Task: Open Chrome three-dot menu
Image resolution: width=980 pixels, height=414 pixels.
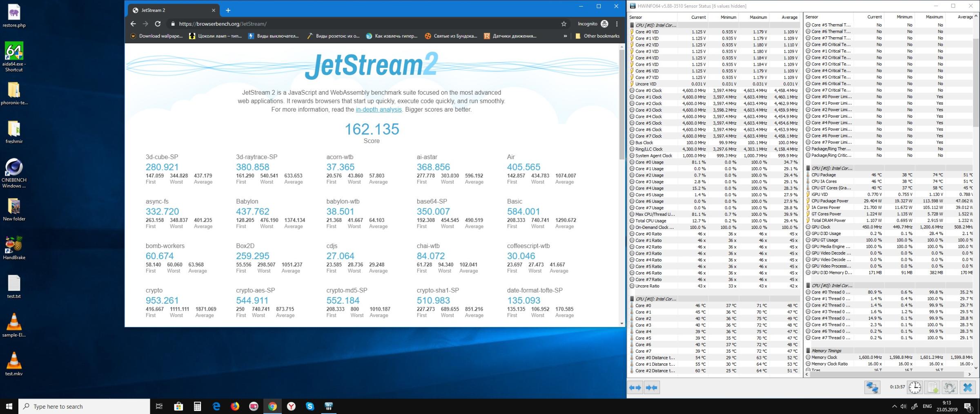Action: 617,24
